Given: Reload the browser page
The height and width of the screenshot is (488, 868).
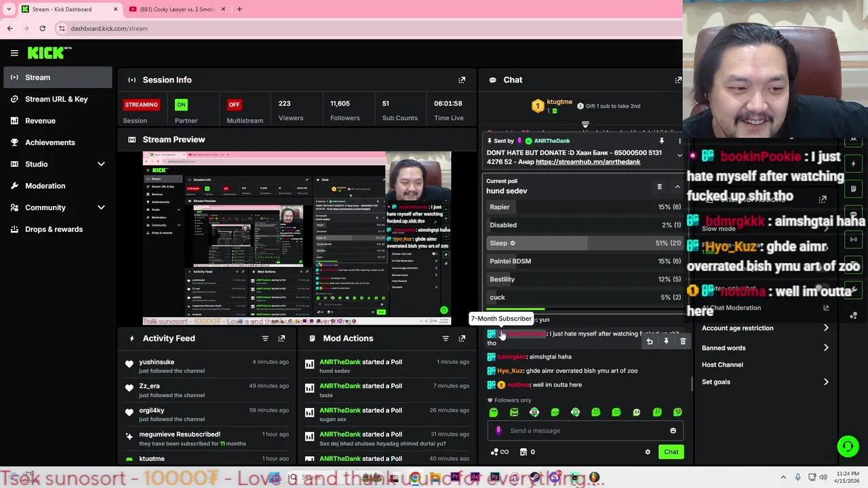Looking at the screenshot, I should coord(42,28).
